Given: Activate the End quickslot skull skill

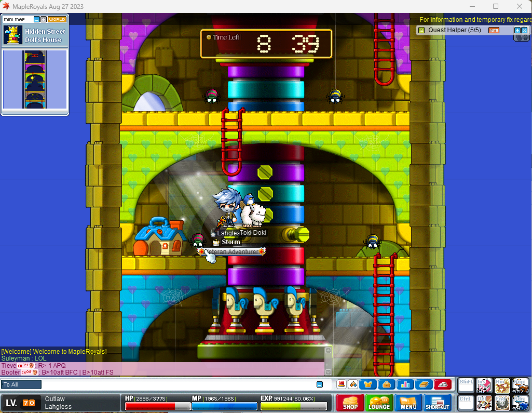Looking at the screenshot, I should pos(502,403).
